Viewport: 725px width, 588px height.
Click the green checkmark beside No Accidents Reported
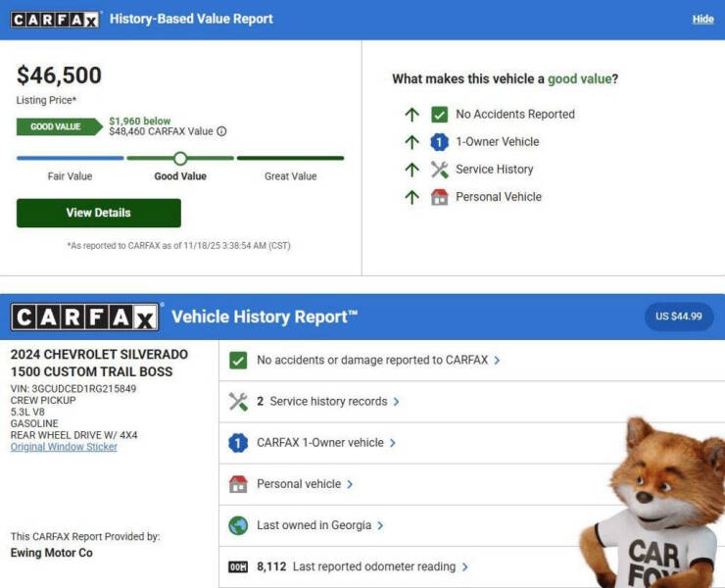[x=439, y=115]
